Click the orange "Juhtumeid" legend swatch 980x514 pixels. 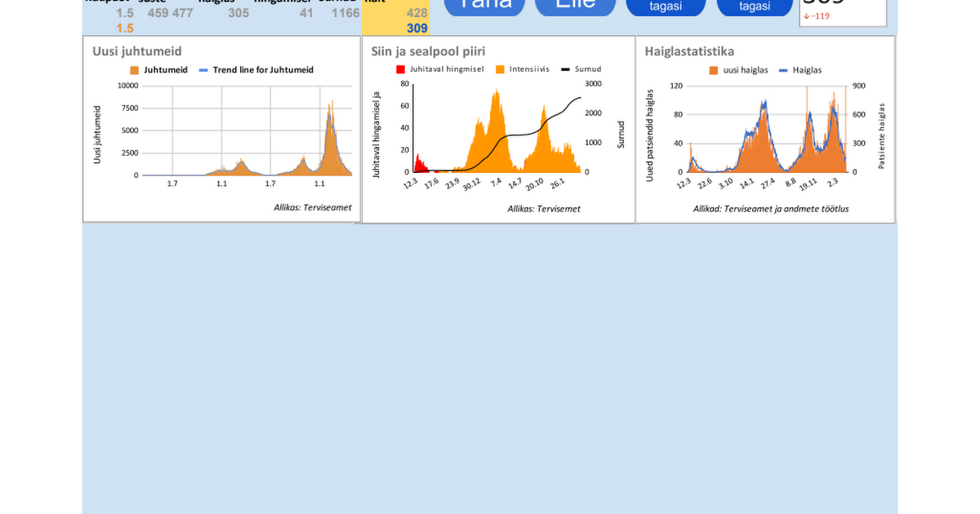(x=135, y=70)
